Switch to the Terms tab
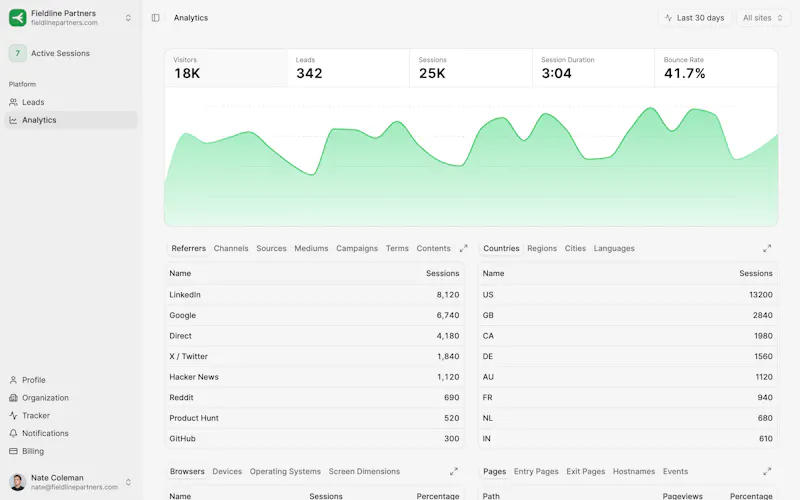This screenshot has height=500, width=800. [397, 248]
